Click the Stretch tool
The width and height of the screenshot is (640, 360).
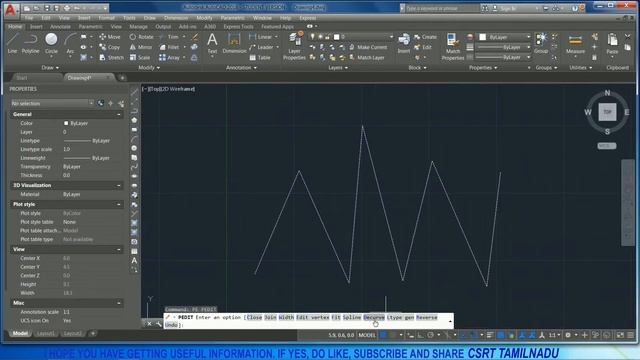click(111, 58)
